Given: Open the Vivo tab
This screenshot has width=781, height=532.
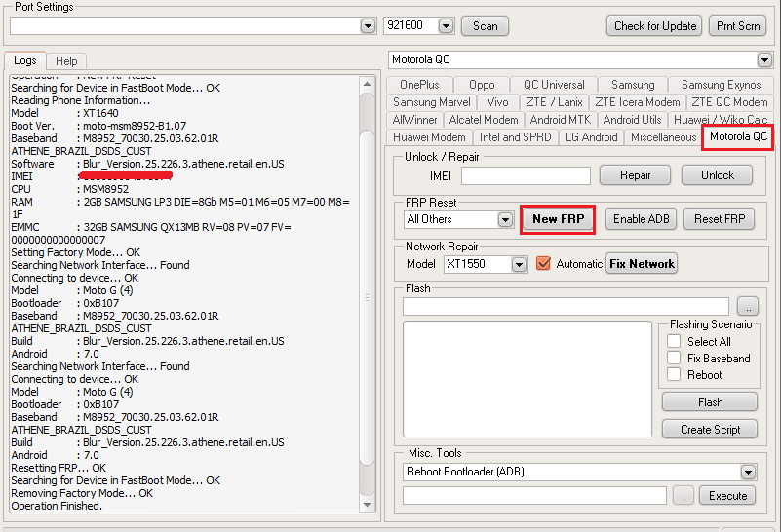Looking at the screenshot, I should (x=497, y=102).
